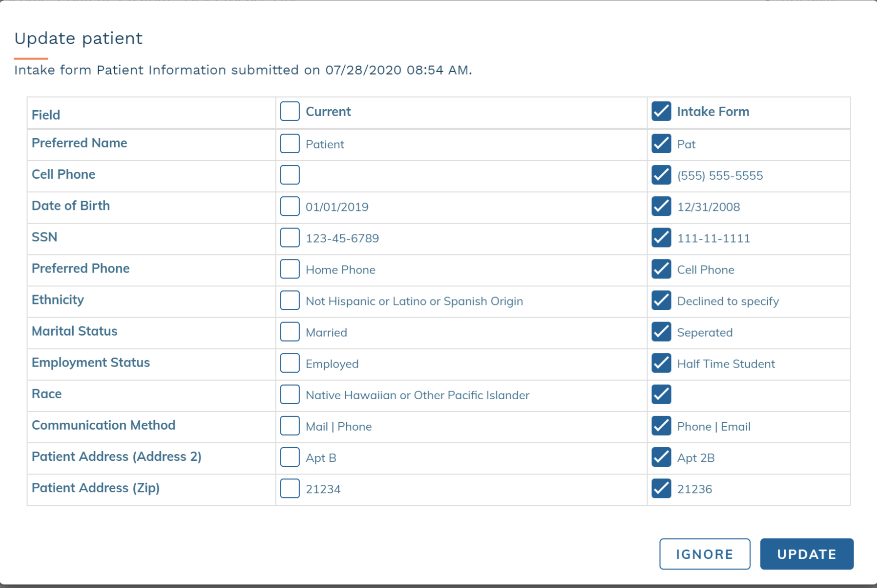Select Home Phone as Preferred Phone
The width and height of the screenshot is (877, 588).
pyautogui.click(x=290, y=269)
